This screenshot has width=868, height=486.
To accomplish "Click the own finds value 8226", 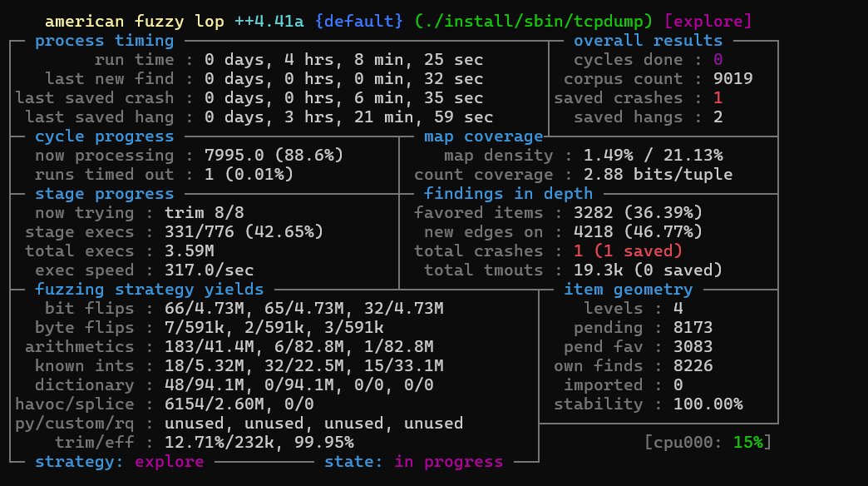I will [693, 365].
